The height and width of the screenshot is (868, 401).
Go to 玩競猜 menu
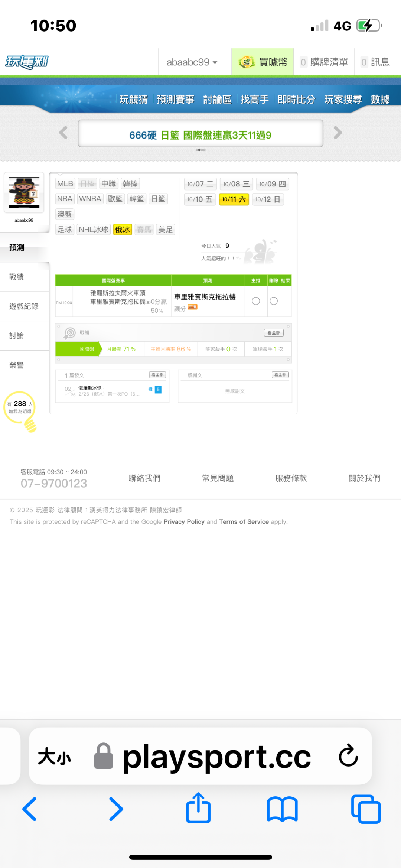(134, 100)
